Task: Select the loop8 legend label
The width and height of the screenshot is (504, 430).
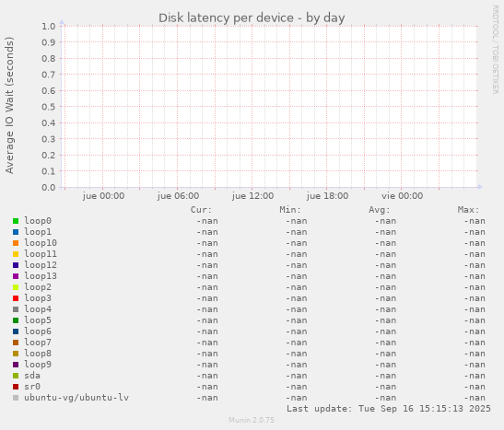Action: coord(38,354)
